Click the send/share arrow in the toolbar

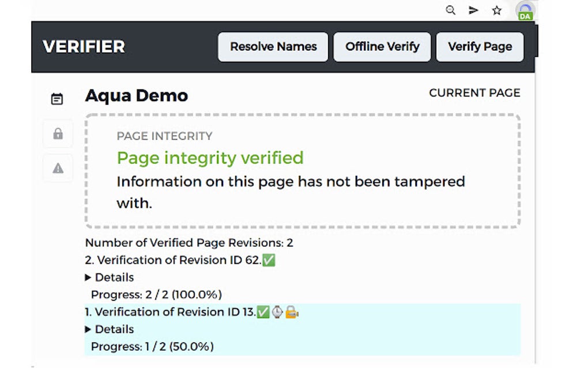pyautogui.click(x=473, y=10)
